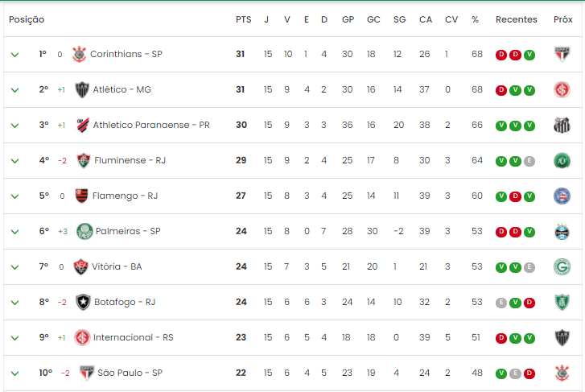Expand Fluminense row details chevron
The height and width of the screenshot is (392, 585).
tap(15, 161)
